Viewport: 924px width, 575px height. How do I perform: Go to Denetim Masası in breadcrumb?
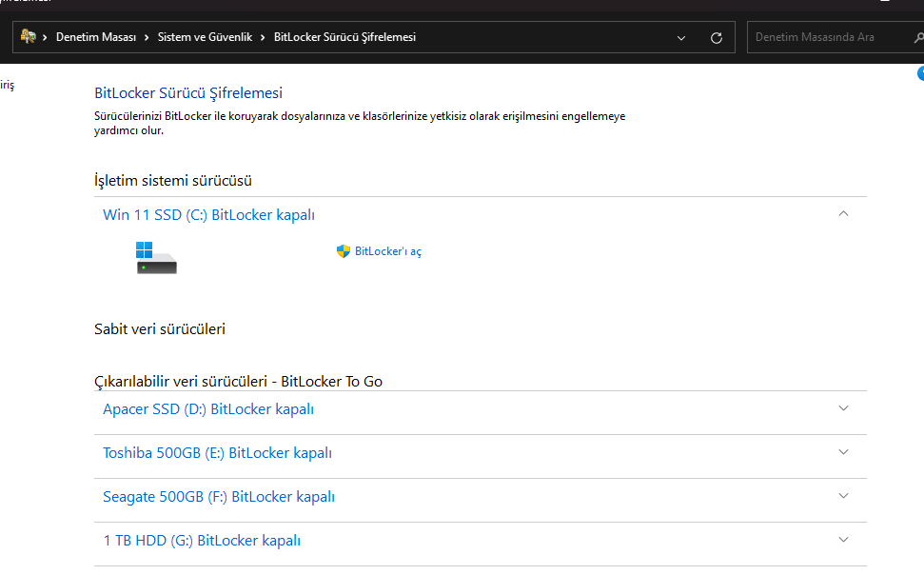click(96, 37)
